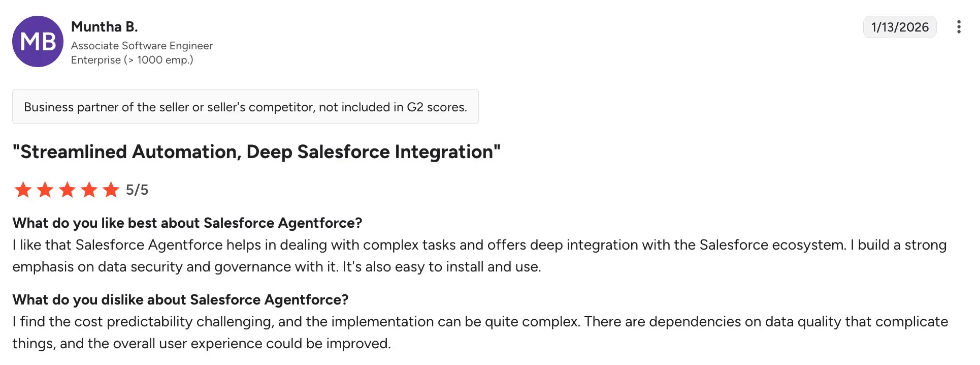Click the sentence "It's also easy to install and use"
This screenshot has height=365, width=980.
441,267
